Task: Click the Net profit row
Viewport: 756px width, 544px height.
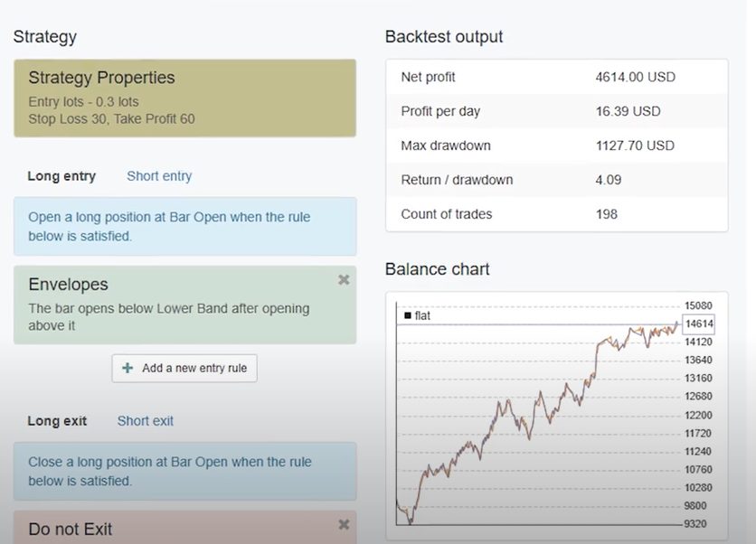Action: (556, 77)
